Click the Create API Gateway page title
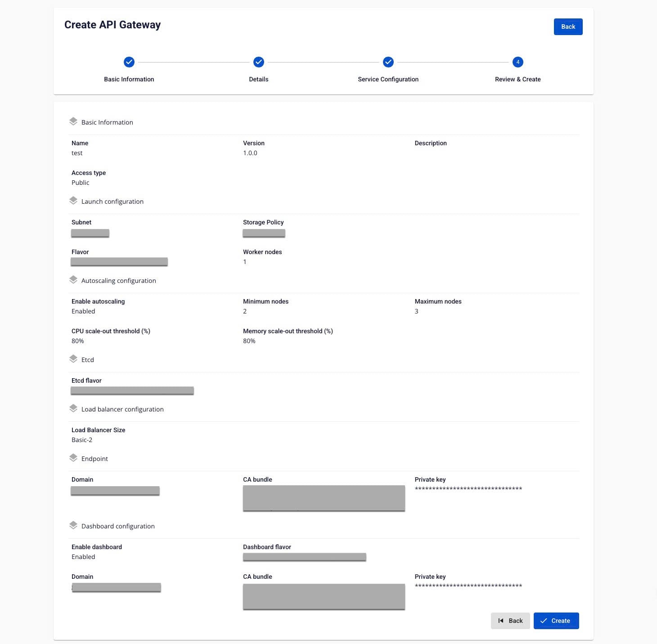 click(112, 25)
